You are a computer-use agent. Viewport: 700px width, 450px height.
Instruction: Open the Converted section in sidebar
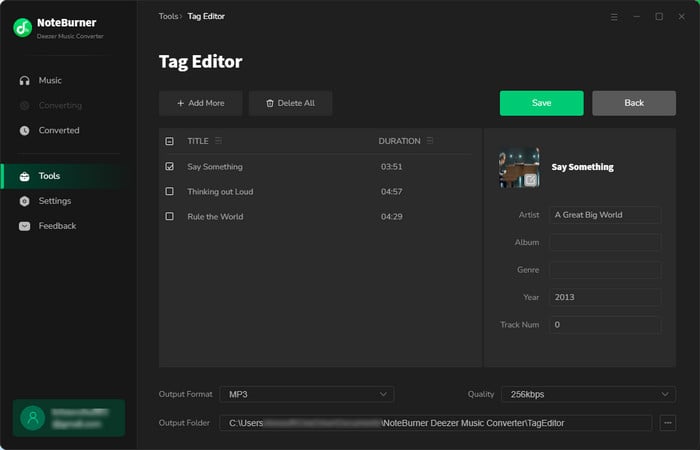[58, 130]
